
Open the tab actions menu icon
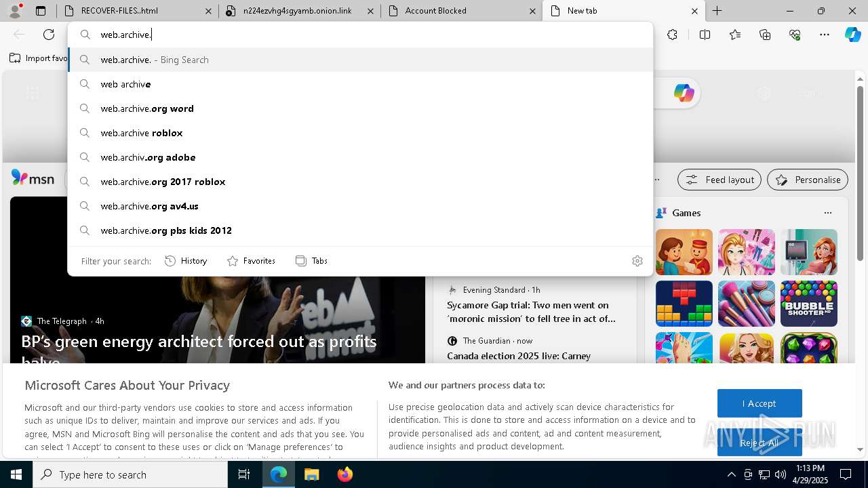pos(41,11)
